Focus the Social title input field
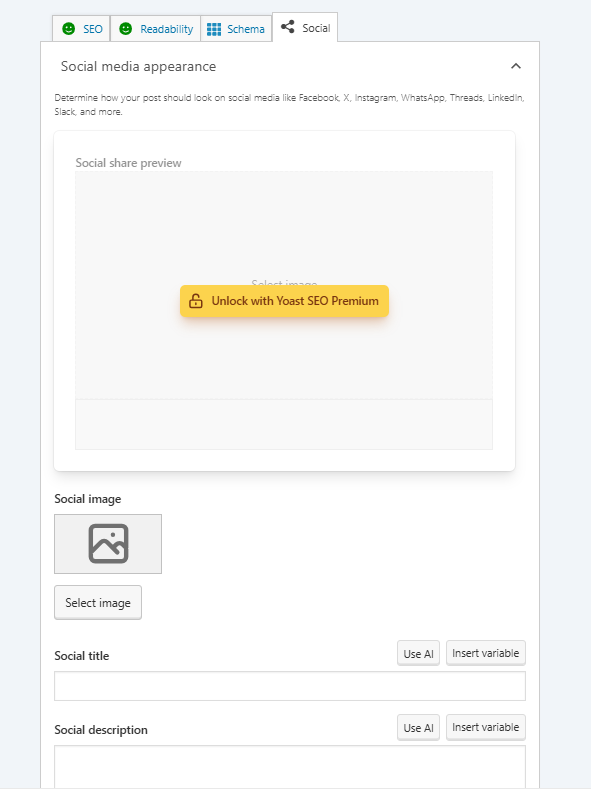The image size is (591, 793). point(290,686)
